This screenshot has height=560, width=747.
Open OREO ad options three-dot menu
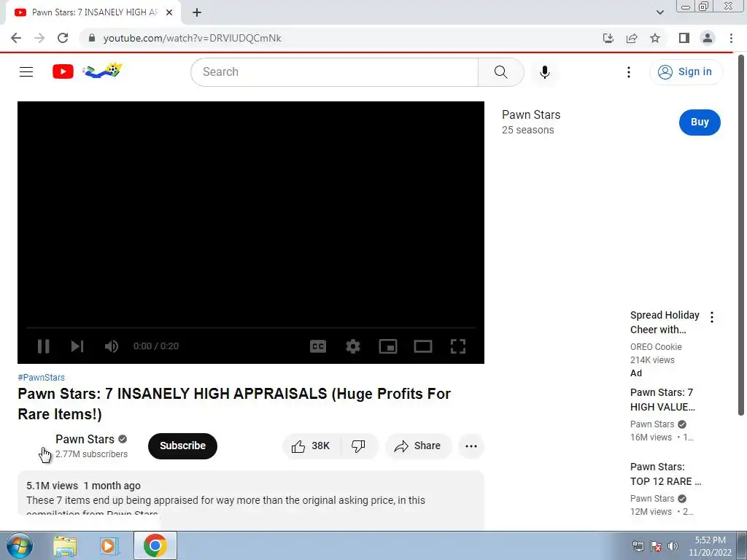[712, 317]
